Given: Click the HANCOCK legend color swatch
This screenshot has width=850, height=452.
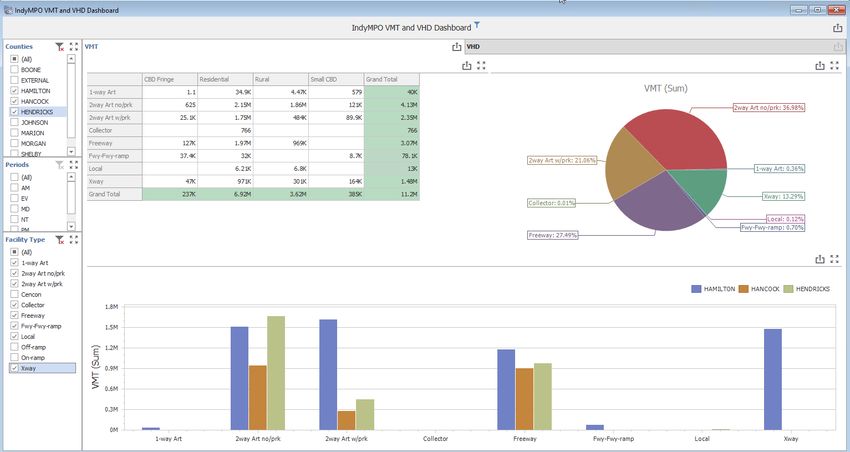Looking at the screenshot, I should 743,289.
